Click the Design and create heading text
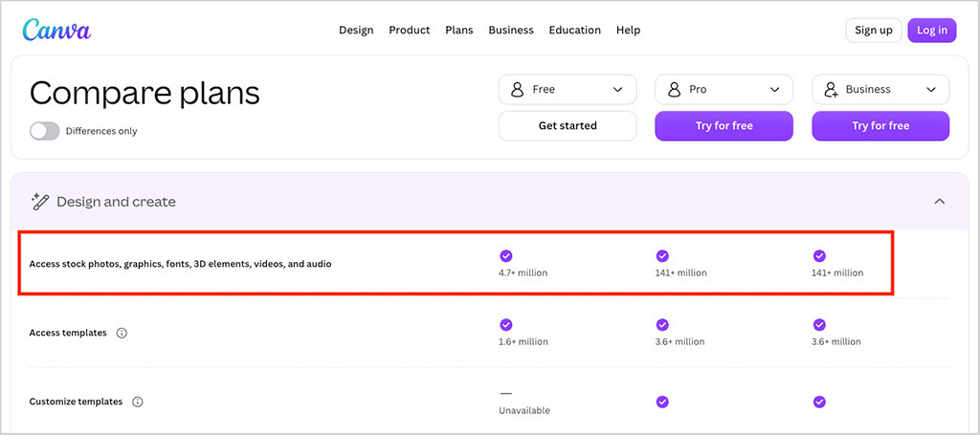 (x=116, y=202)
